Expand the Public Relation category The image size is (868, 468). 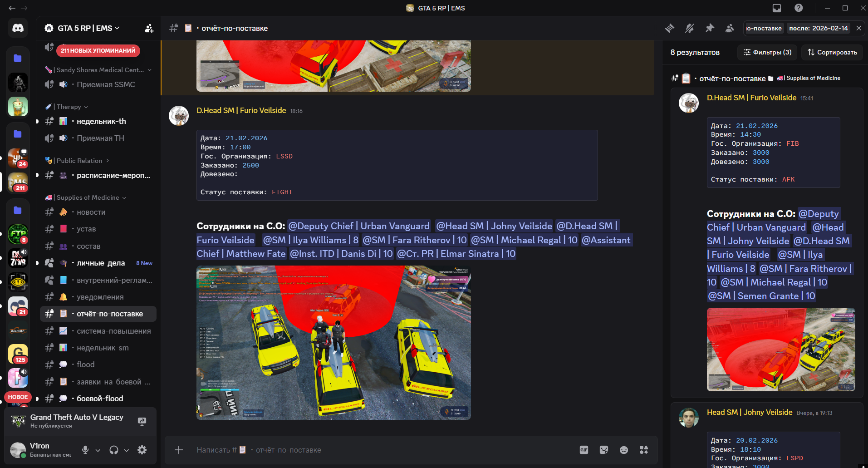coord(77,161)
